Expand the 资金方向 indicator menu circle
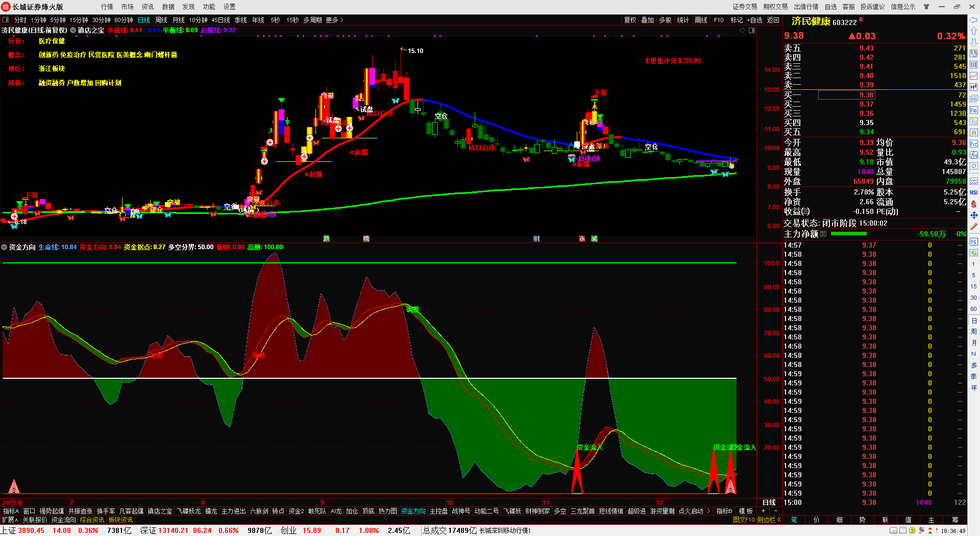Image resolution: width=980 pixels, height=536 pixels. click(4, 247)
